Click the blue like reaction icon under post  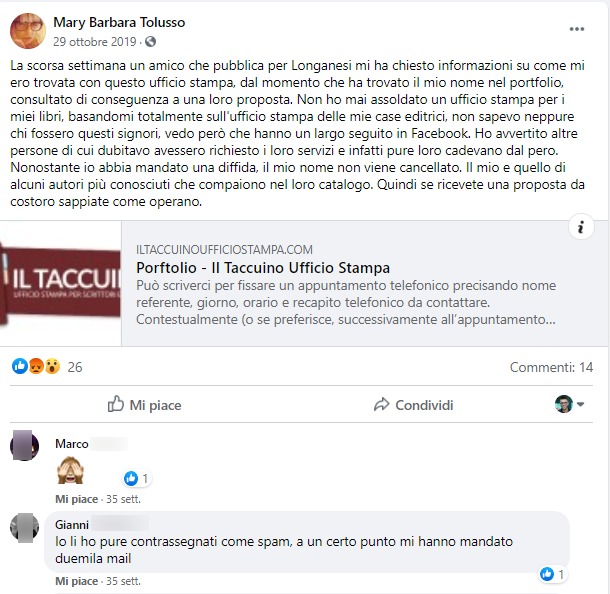(x=19, y=366)
